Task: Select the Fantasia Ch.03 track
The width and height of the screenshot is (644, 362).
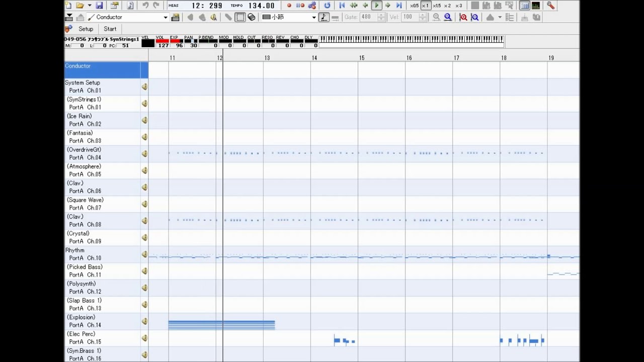Action: (x=103, y=137)
